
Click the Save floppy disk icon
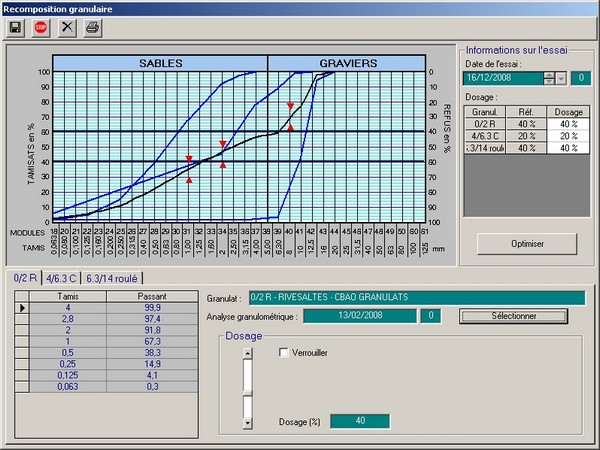point(16,28)
